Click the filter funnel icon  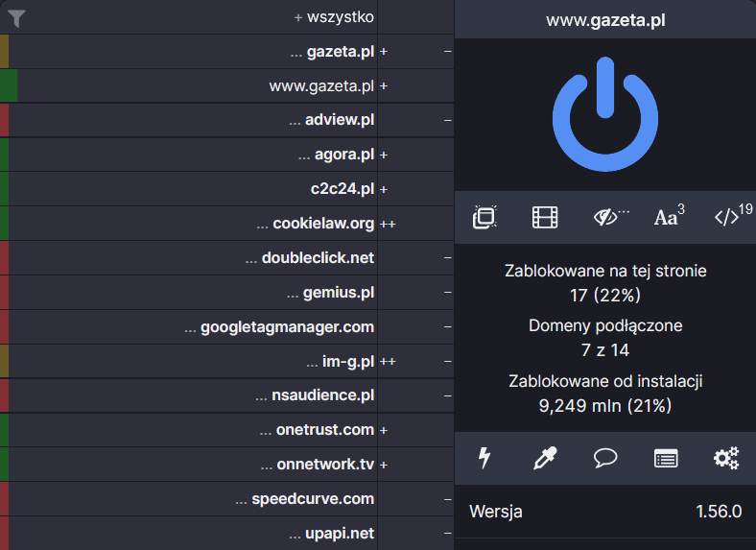pos(16,18)
